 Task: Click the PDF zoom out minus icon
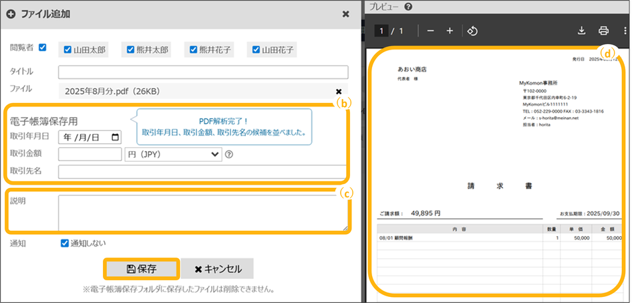(430, 31)
